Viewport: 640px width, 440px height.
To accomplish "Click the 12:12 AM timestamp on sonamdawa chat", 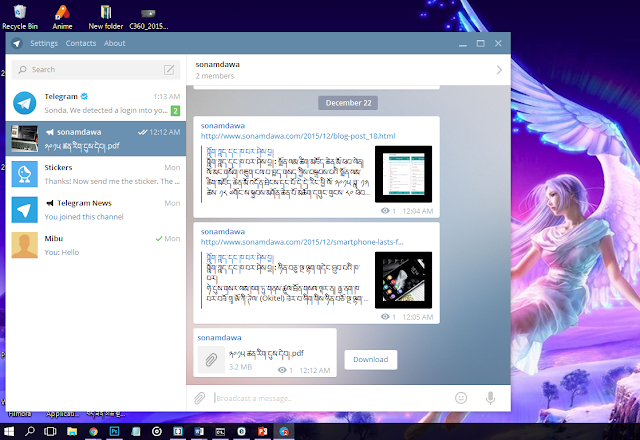I will pos(164,132).
